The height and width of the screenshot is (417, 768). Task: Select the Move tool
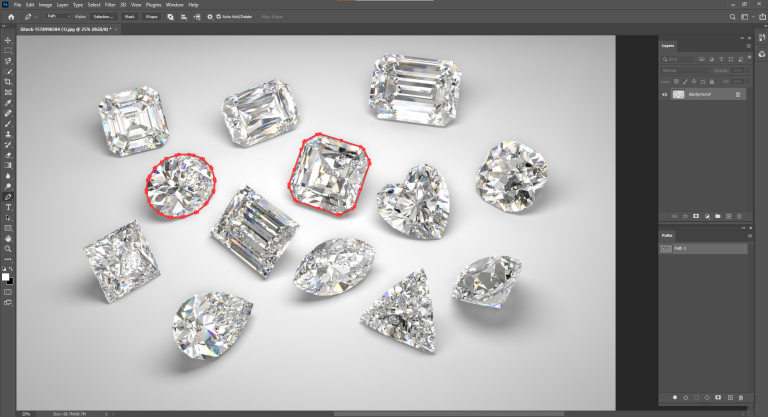(x=8, y=39)
